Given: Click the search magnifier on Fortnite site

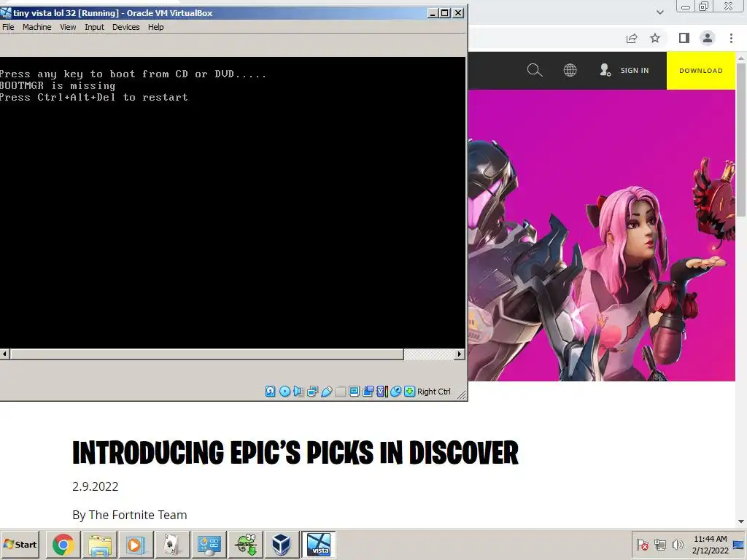Looking at the screenshot, I should tap(535, 71).
